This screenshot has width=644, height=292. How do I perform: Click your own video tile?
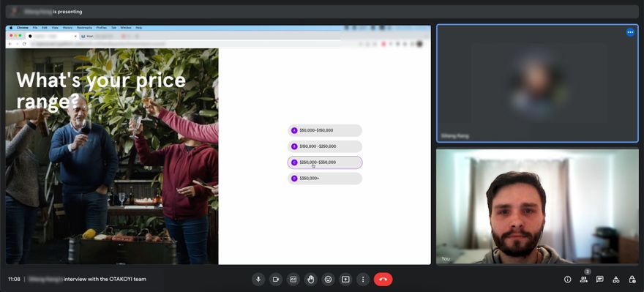pos(537,206)
